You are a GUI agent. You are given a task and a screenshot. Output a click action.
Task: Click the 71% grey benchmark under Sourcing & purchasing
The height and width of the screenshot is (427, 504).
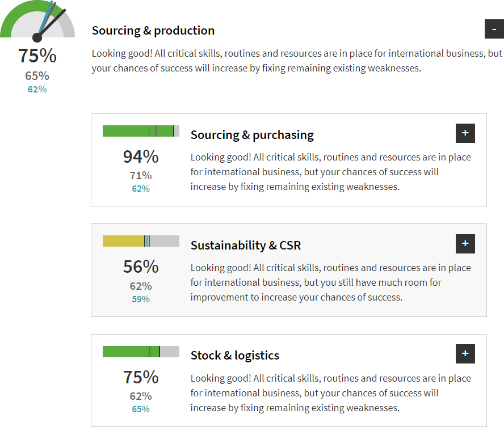pyautogui.click(x=141, y=176)
